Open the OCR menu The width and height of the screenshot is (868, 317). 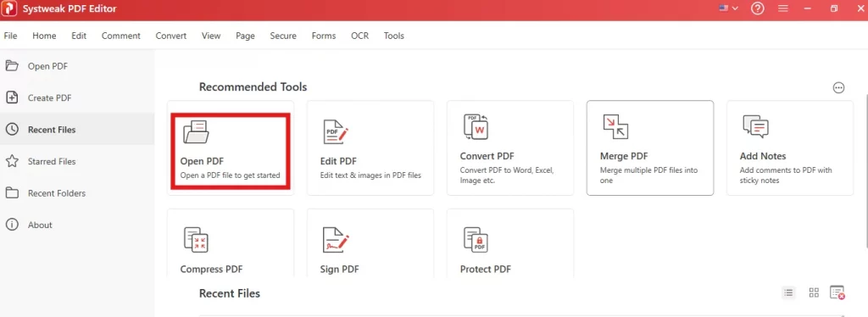359,36
